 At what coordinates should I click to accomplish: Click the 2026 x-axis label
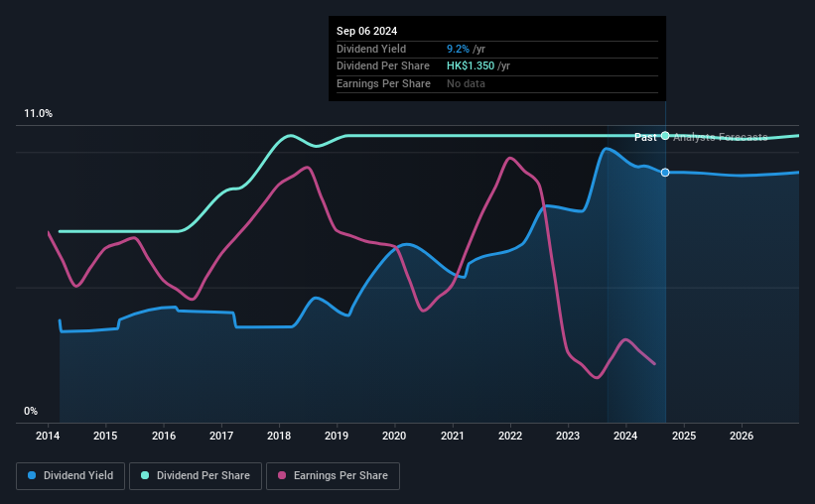[742, 436]
